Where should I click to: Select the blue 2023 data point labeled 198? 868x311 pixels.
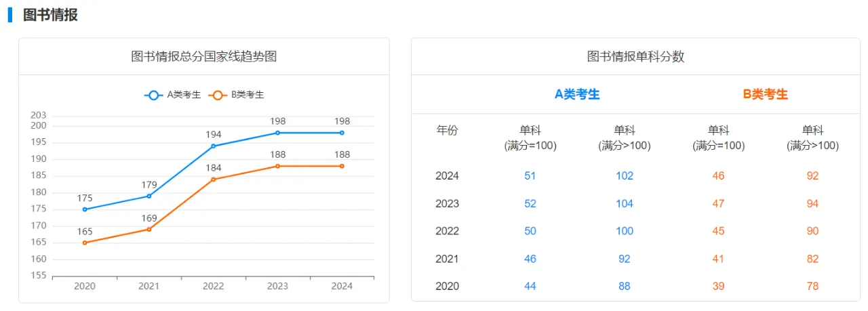[x=277, y=133]
